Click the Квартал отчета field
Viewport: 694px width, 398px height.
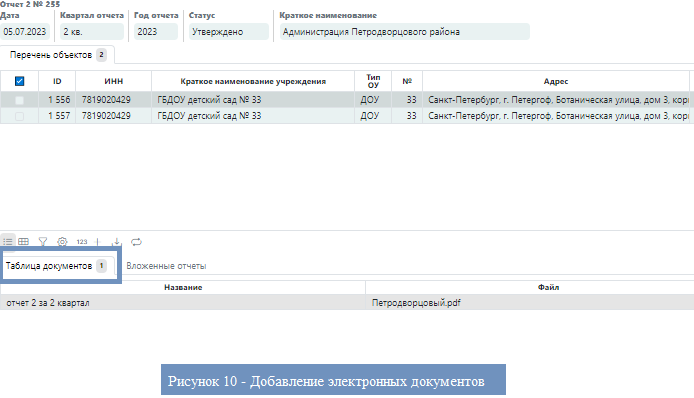click(x=92, y=32)
